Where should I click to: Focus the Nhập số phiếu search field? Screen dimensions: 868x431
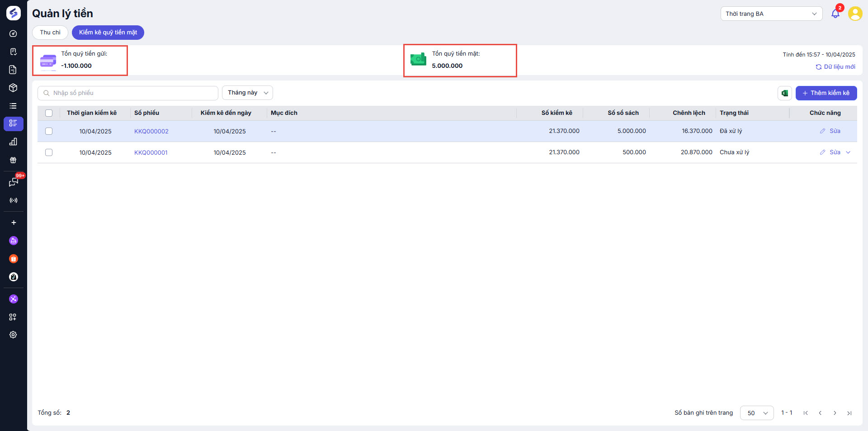click(128, 93)
